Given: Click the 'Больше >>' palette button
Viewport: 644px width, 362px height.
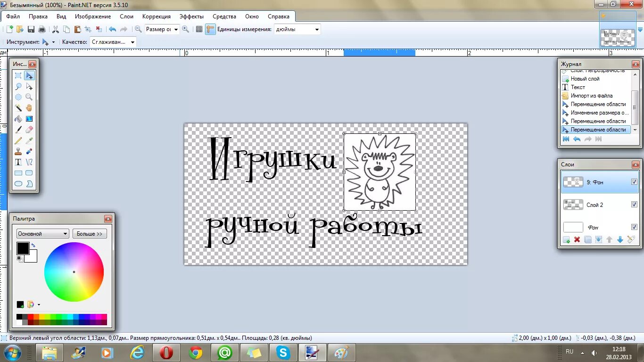Looking at the screenshot, I should [x=89, y=234].
